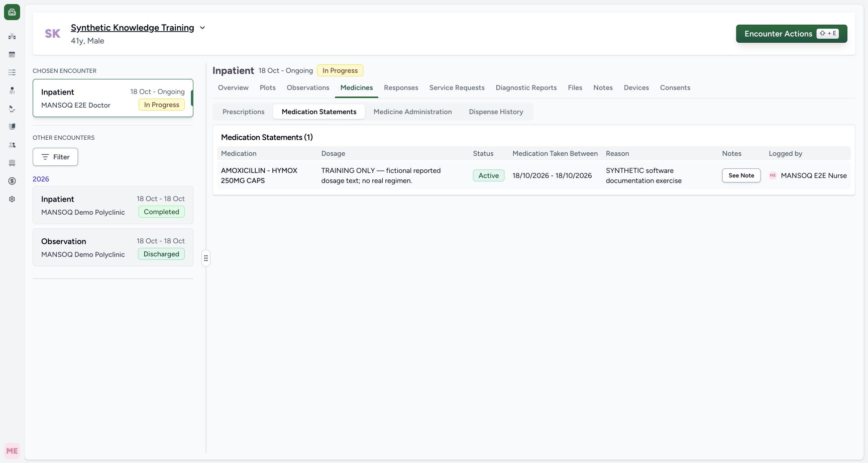Open the patient person sidebar icon
868x463 pixels.
coord(12,90)
